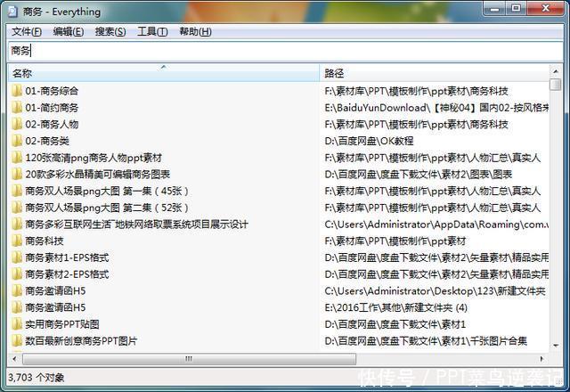Click path E:\BaiduYunDownload\【神秘04】
The height and width of the screenshot is (392, 570).
click(x=436, y=108)
